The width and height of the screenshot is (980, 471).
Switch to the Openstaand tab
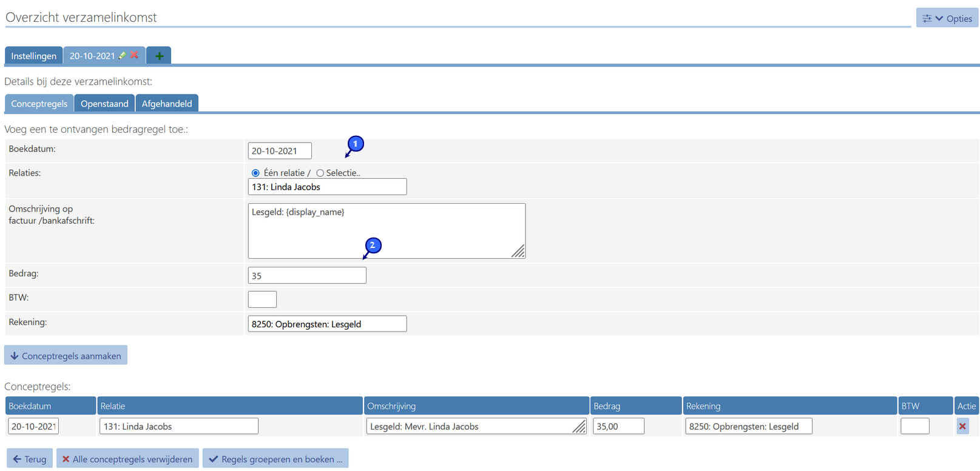[104, 104]
